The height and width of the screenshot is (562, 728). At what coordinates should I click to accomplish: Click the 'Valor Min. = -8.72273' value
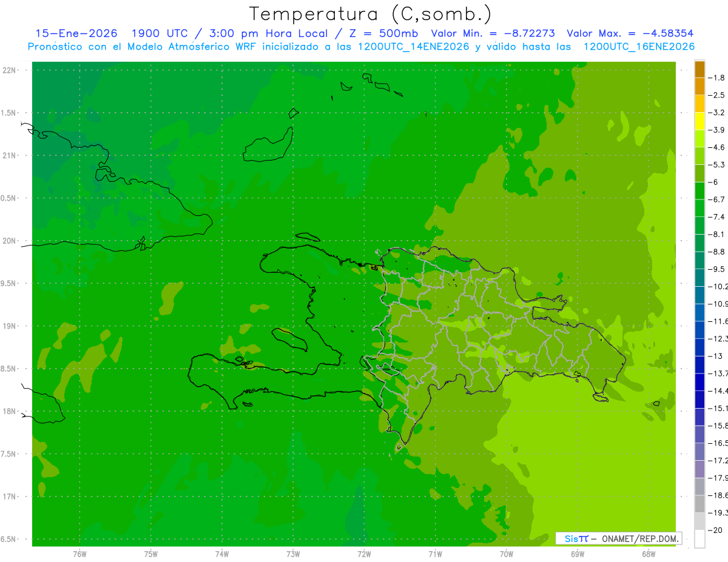click(x=493, y=33)
